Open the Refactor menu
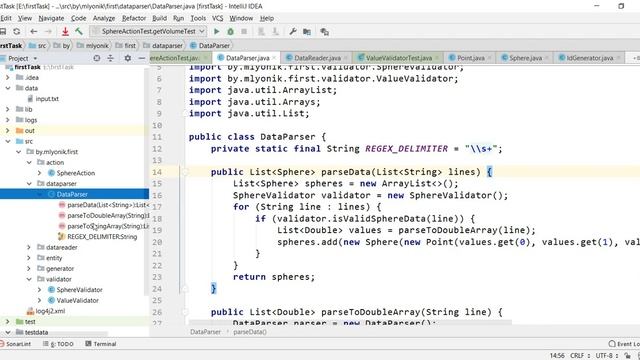Image resolution: width=640 pixels, height=360 pixels. (x=134, y=18)
